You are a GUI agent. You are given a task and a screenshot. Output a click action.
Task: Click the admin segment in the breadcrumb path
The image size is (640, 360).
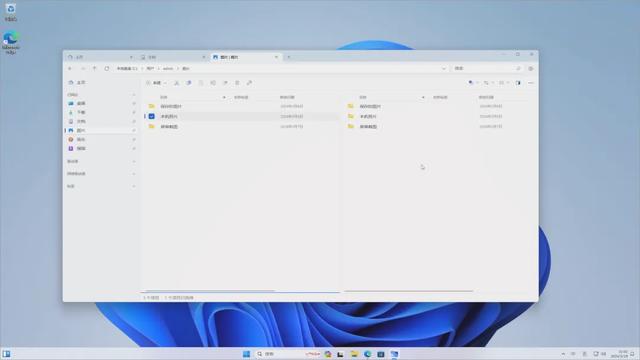tap(168, 69)
